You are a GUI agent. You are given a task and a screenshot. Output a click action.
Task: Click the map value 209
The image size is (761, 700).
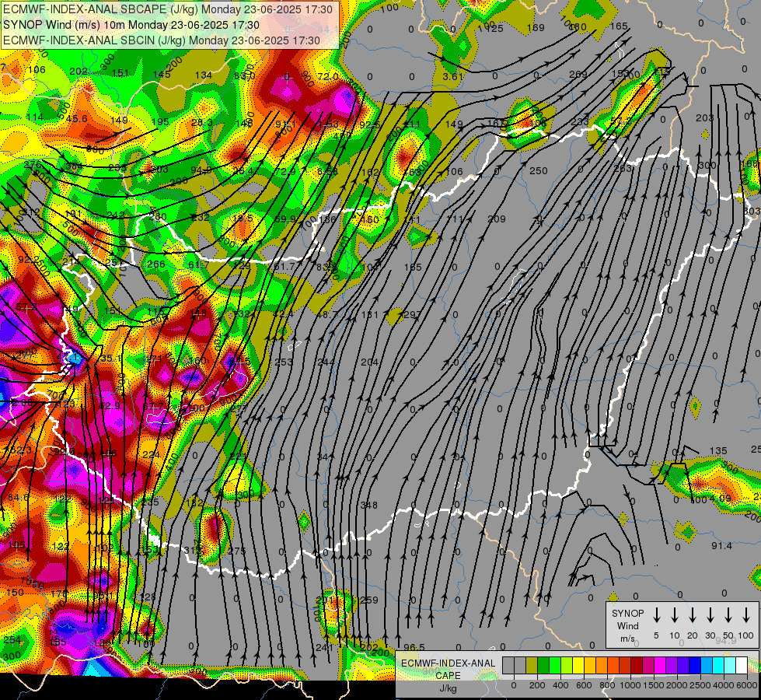tap(497, 219)
